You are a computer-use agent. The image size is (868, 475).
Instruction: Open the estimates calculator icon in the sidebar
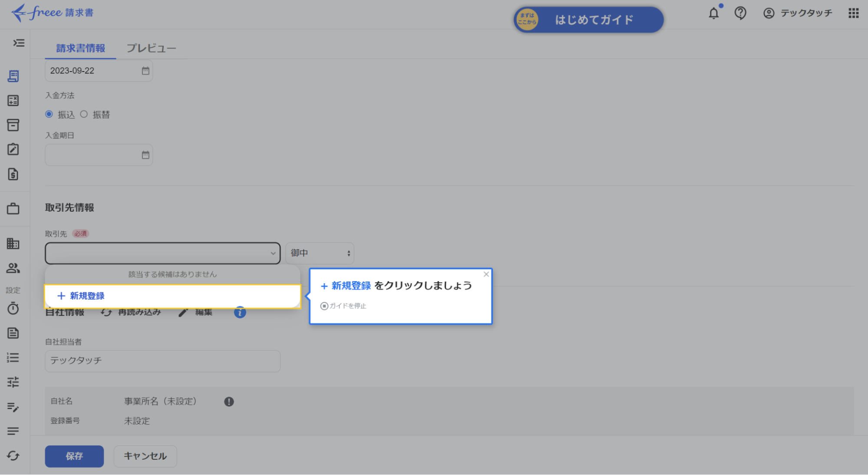click(x=13, y=100)
